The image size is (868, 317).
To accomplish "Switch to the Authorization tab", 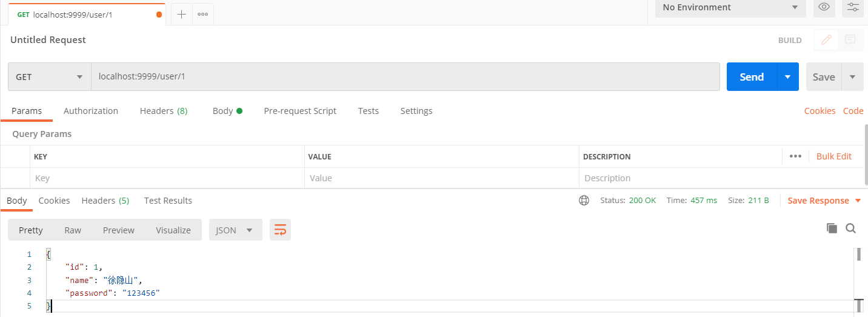I will tap(91, 111).
